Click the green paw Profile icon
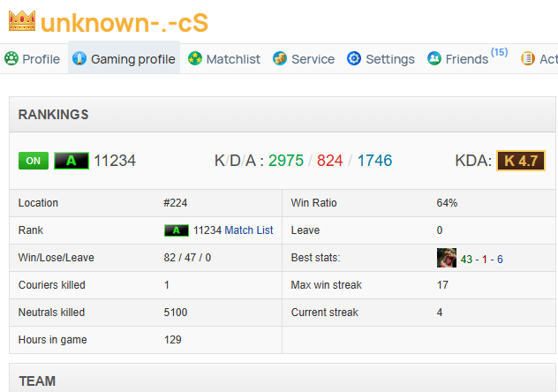This screenshot has width=558, height=392. 11,58
